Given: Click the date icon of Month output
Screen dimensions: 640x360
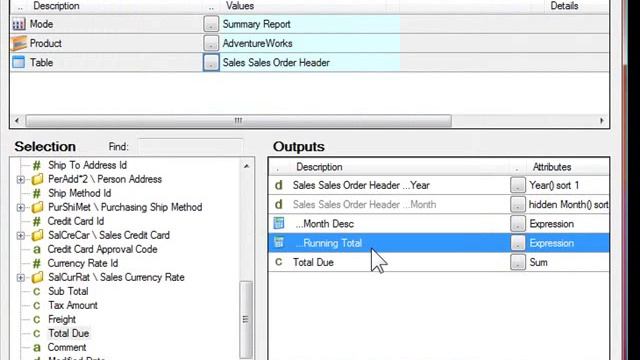Looking at the screenshot, I should tap(279, 204).
